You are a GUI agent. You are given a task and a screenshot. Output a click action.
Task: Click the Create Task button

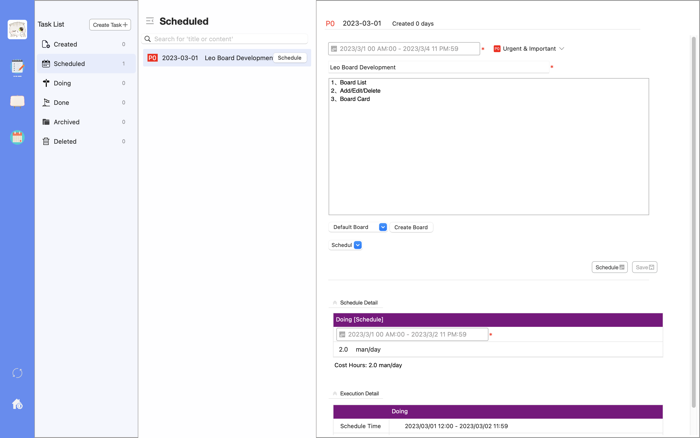pyautogui.click(x=110, y=25)
